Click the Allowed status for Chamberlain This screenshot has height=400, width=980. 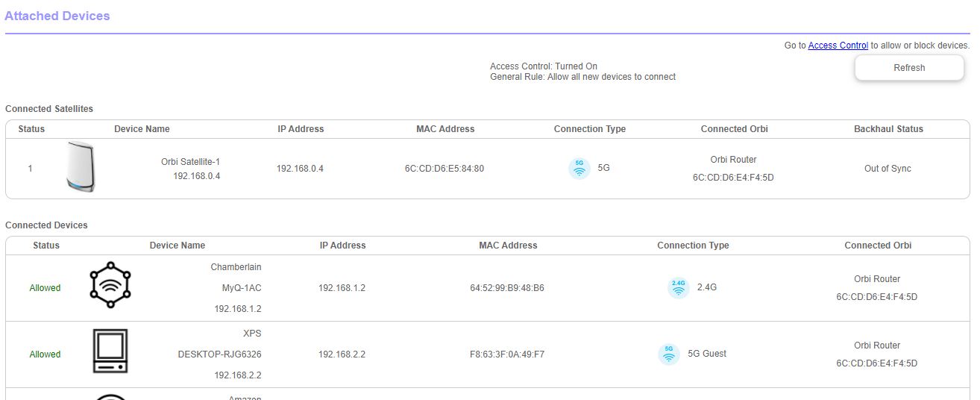coord(45,288)
